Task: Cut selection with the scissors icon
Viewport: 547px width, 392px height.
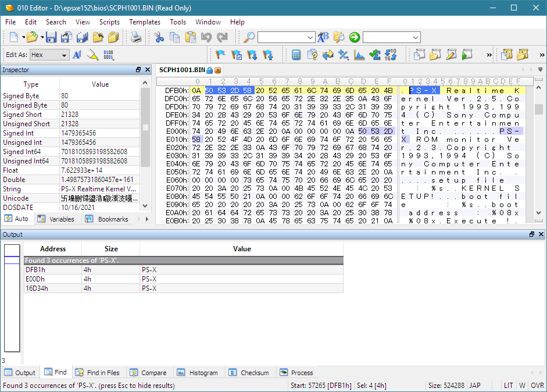Action: coord(159,37)
